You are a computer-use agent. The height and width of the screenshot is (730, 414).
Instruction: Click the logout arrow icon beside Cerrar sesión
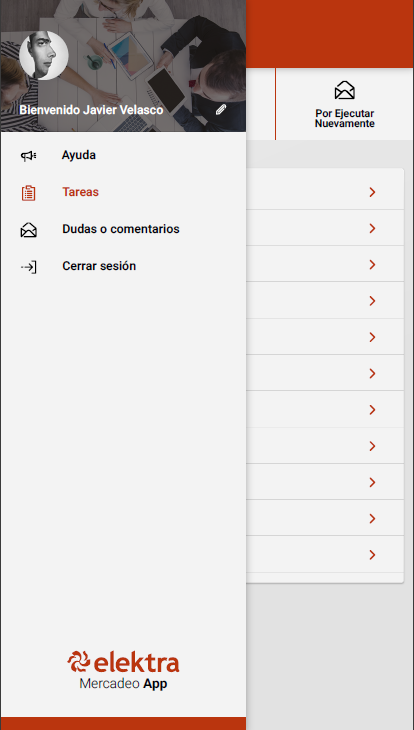28,267
